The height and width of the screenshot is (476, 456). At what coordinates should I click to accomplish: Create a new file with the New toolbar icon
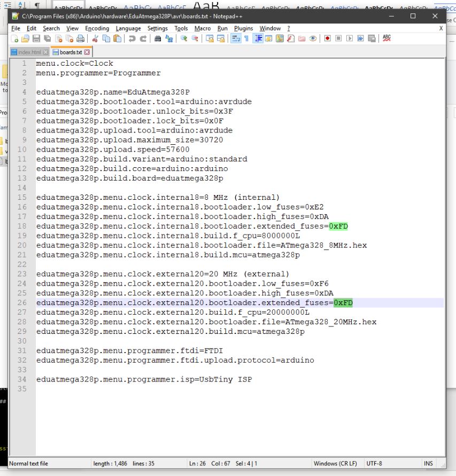point(14,38)
